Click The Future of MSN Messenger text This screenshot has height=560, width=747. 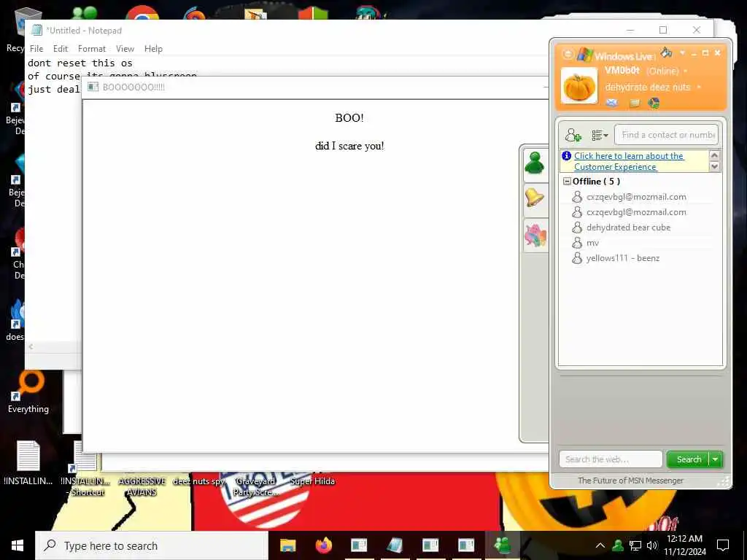[x=630, y=481]
